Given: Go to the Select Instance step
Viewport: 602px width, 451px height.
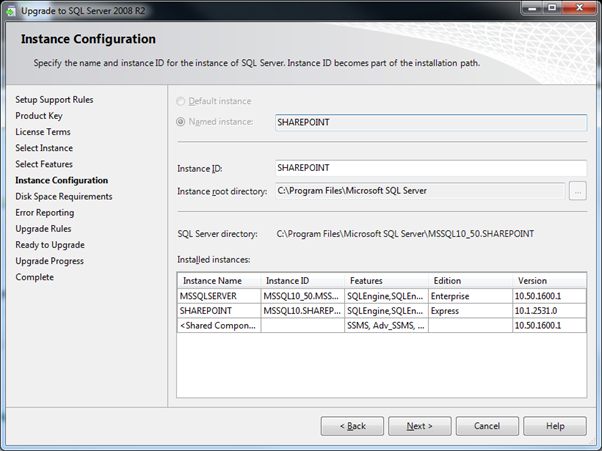Looking at the screenshot, I should point(44,148).
